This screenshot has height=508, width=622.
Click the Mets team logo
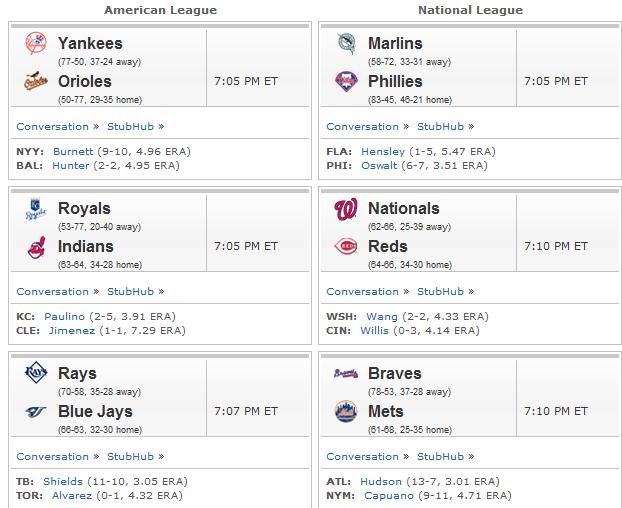pyautogui.click(x=346, y=411)
